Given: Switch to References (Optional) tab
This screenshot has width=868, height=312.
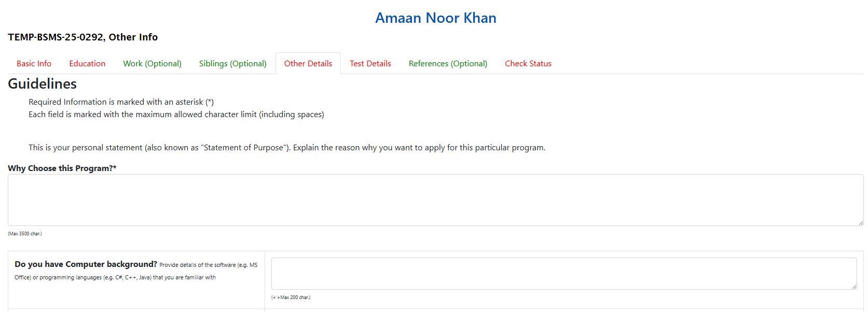Looking at the screenshot, I should pos(448,63).
